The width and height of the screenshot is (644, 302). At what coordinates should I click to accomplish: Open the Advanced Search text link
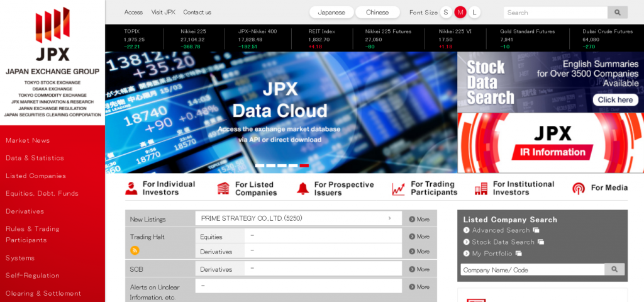click(x=501, y=230)
